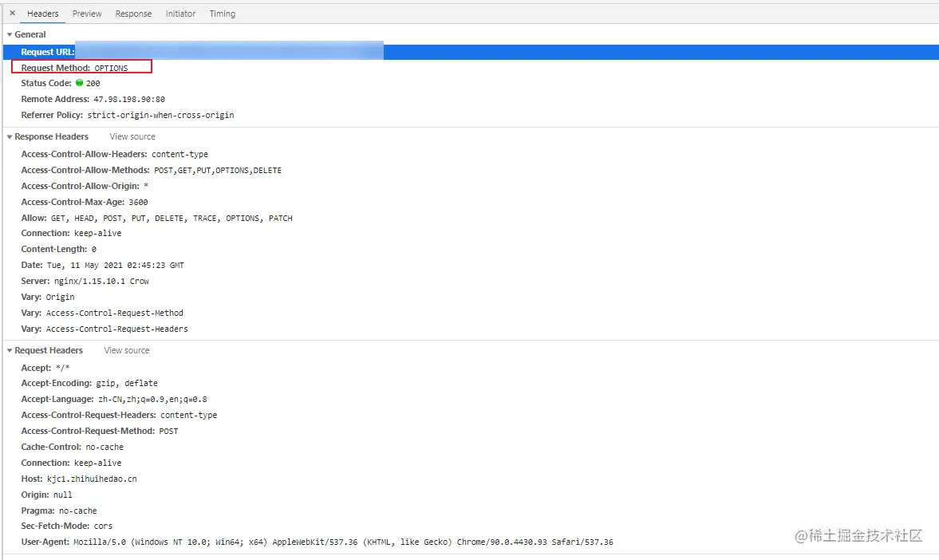Select the Date Tue, 11 May 2021 row
The width and height of the screenshot is (939, 560).
[102, 265]
